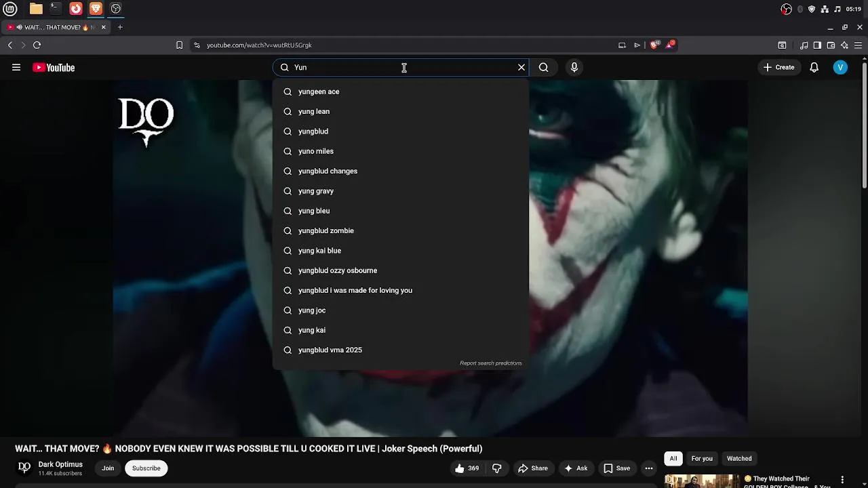Open the panel clock showing 05:19
Viewport: 868px width, 488px height.
click(x=854, y=9)
